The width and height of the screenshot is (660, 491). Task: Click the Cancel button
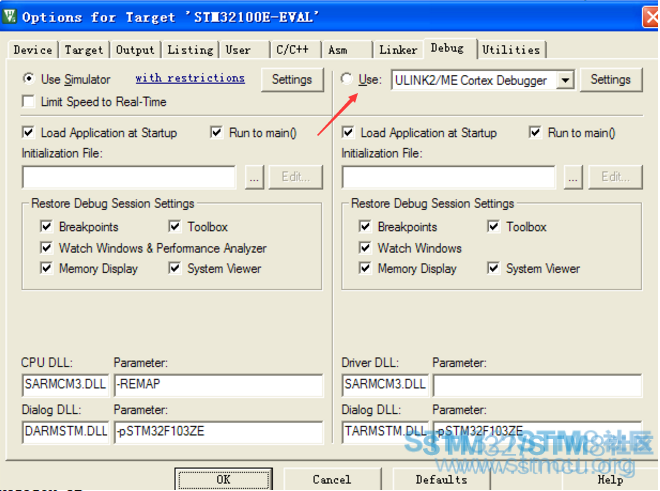pos(332,479)
